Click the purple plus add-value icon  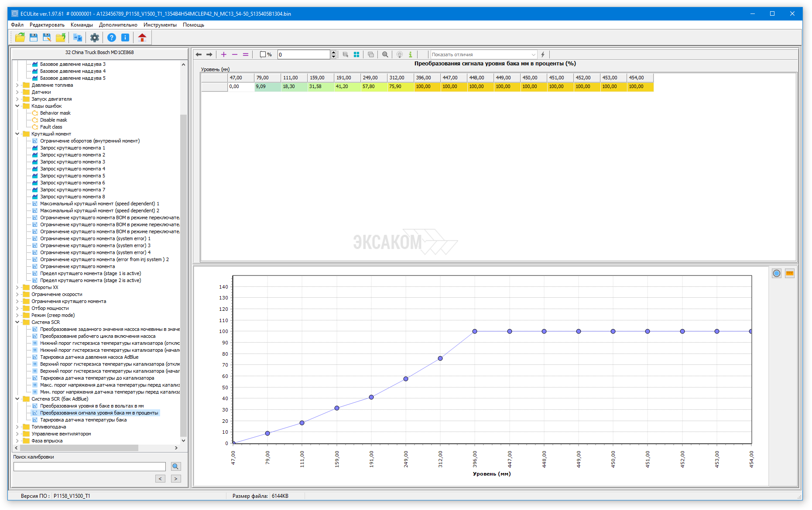pyautogui.click(x=224, y=54)
